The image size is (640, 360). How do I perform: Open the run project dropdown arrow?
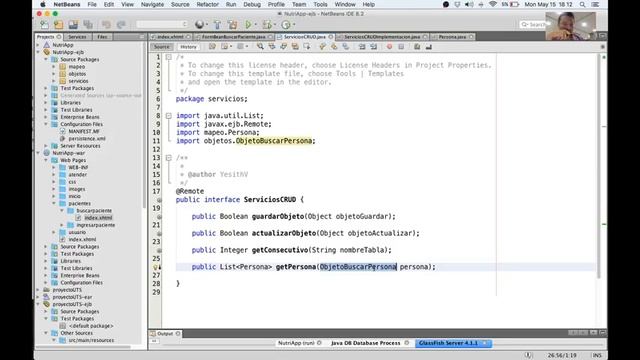pos(256,25)
